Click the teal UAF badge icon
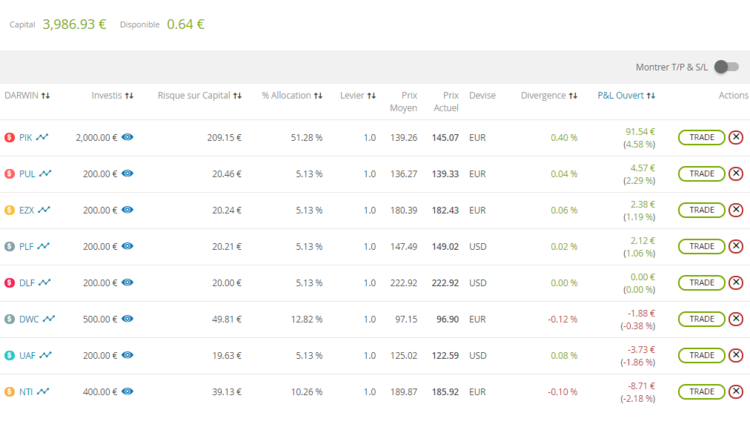Viewport: 750px width, 430px height. (9, 355)
